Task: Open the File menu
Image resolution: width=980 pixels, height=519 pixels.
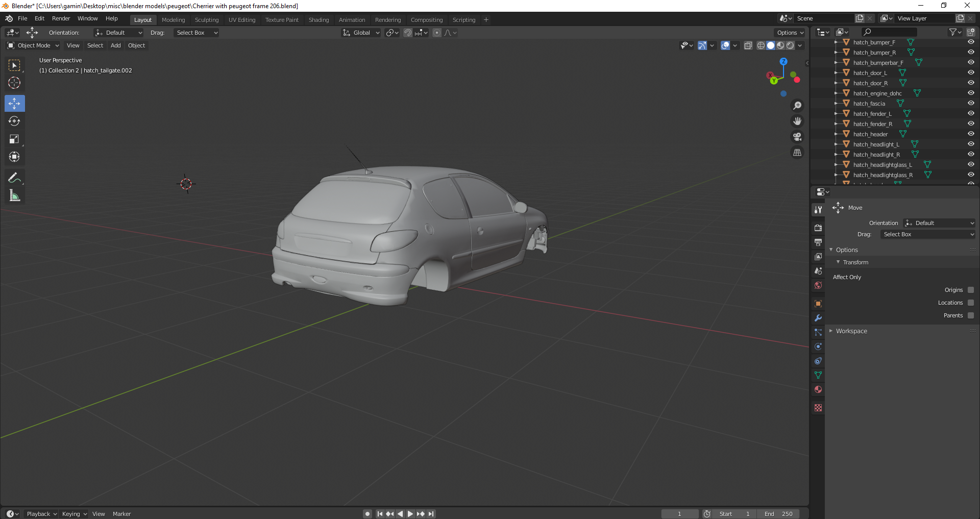Action: tap(22, 18)
